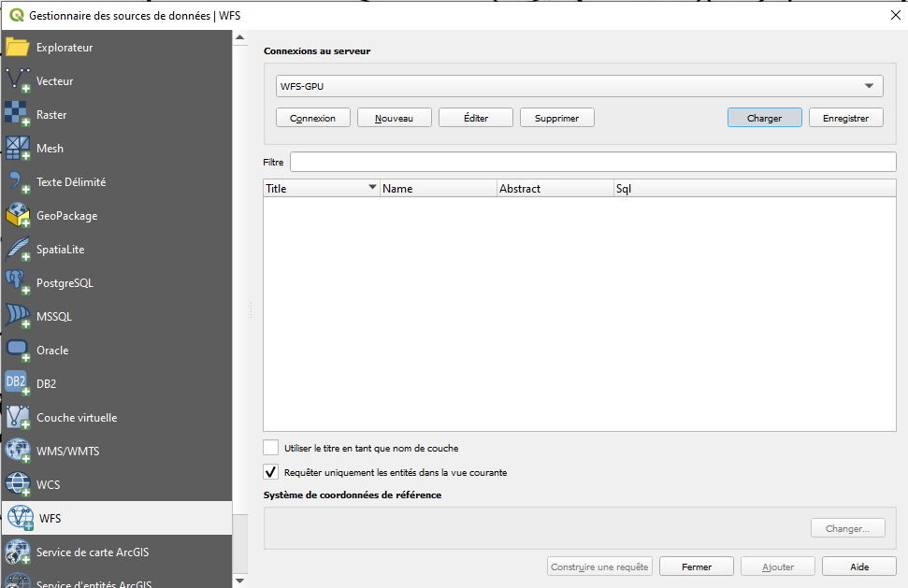Select the PostgreSQL elephant icon

[18, 283]
